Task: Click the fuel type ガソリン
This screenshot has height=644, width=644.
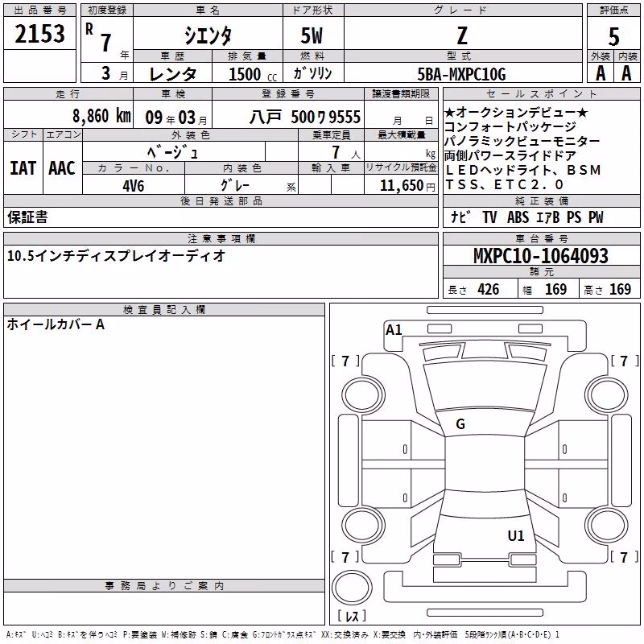Action: [x=312, y=73]
